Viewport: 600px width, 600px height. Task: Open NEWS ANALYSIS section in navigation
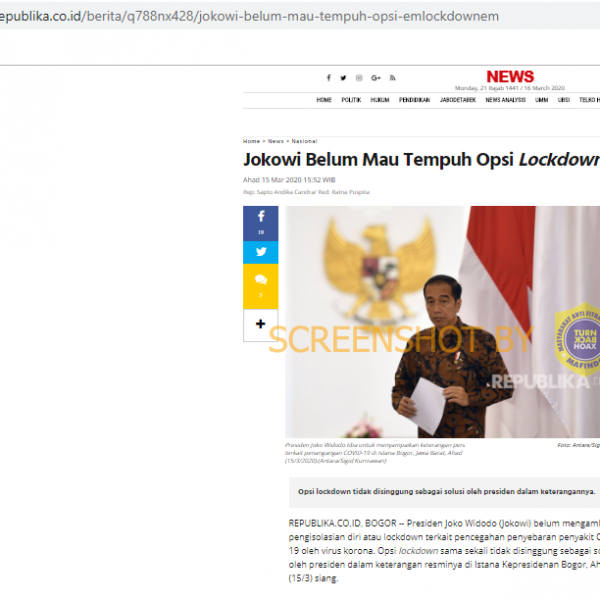pos(505,100)
